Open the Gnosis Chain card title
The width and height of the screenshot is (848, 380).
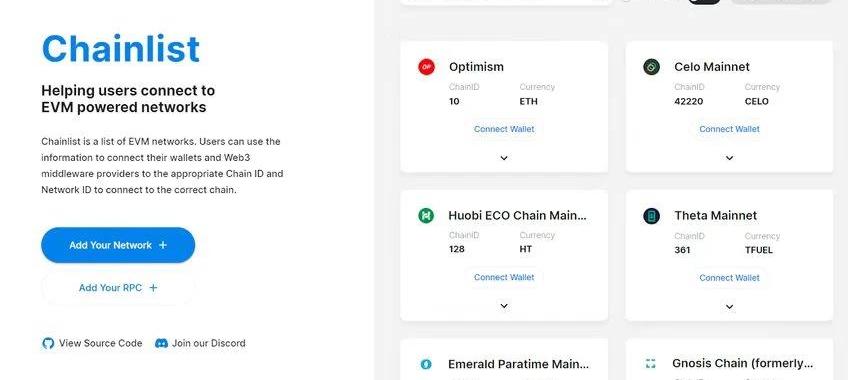[742, 363]
